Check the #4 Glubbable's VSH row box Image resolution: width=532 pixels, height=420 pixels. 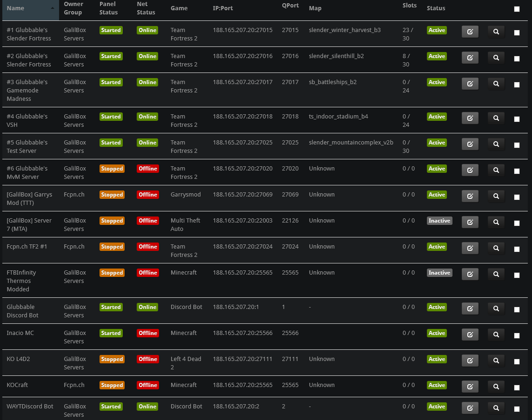[x=517, y=119]
